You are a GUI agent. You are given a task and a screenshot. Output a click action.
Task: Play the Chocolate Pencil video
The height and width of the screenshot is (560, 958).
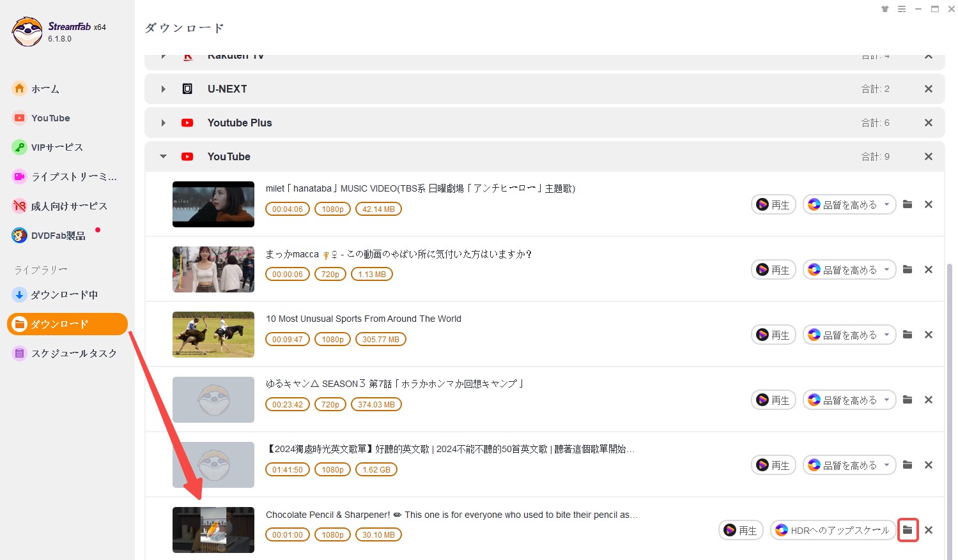741,531
